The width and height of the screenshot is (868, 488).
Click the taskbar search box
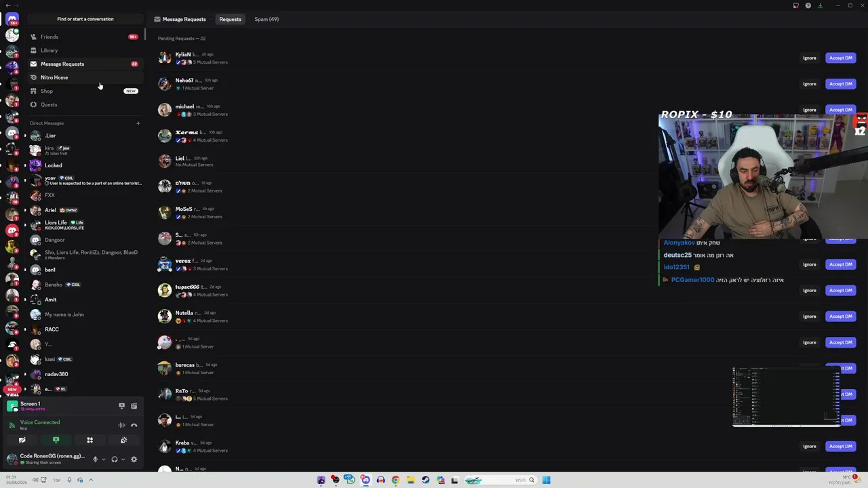[x=500, y=480]
